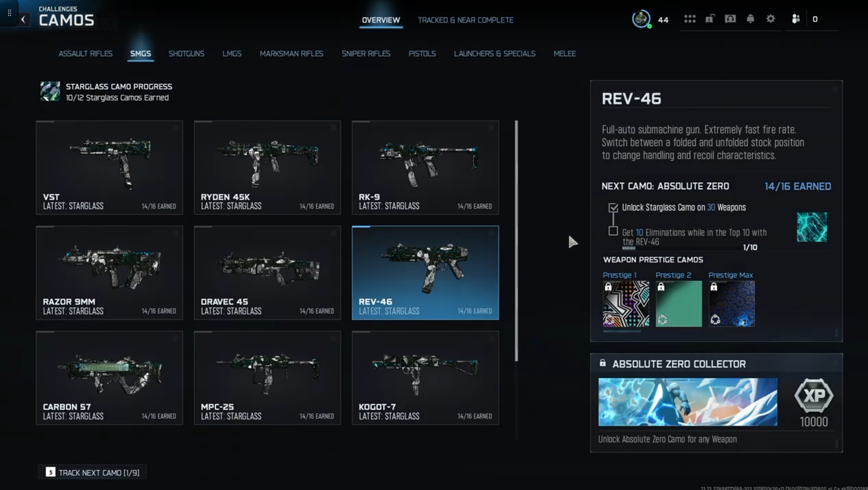The height and width of the screenshot is (490, 868).
Task: Select the green Prestige 2 camo swatch
Action: point(679,304)
